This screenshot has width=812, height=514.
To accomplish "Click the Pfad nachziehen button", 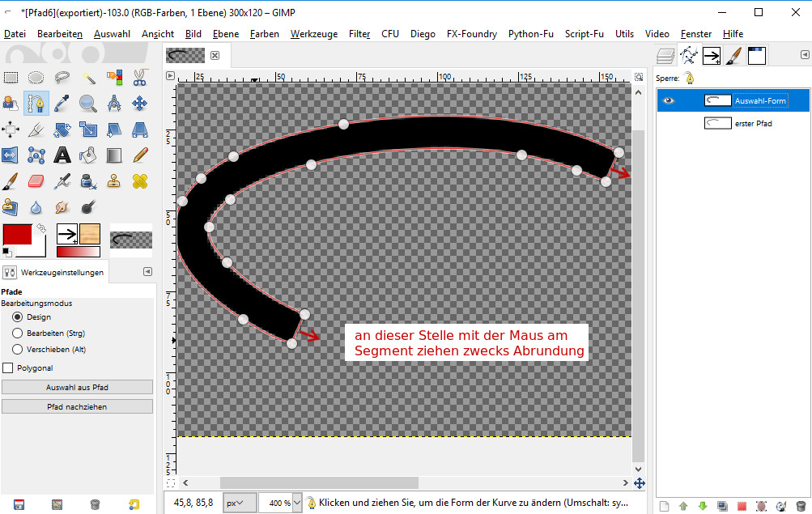I will (77, 407).
